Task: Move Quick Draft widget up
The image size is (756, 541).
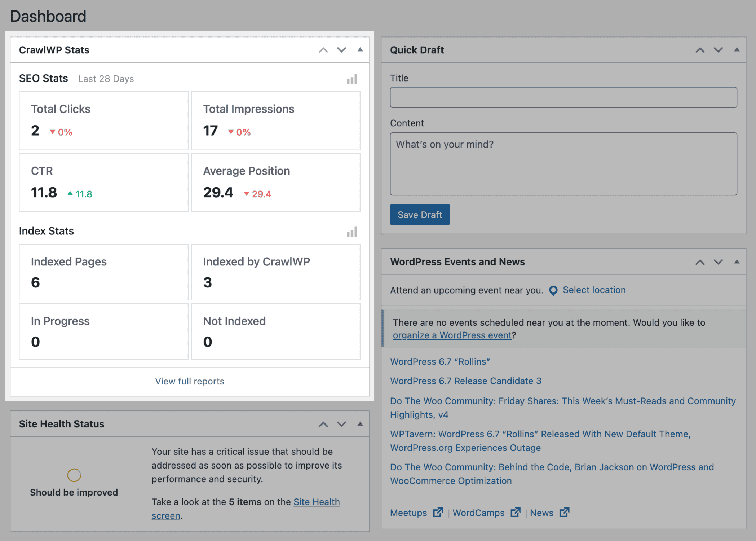Action: (700, 50)
